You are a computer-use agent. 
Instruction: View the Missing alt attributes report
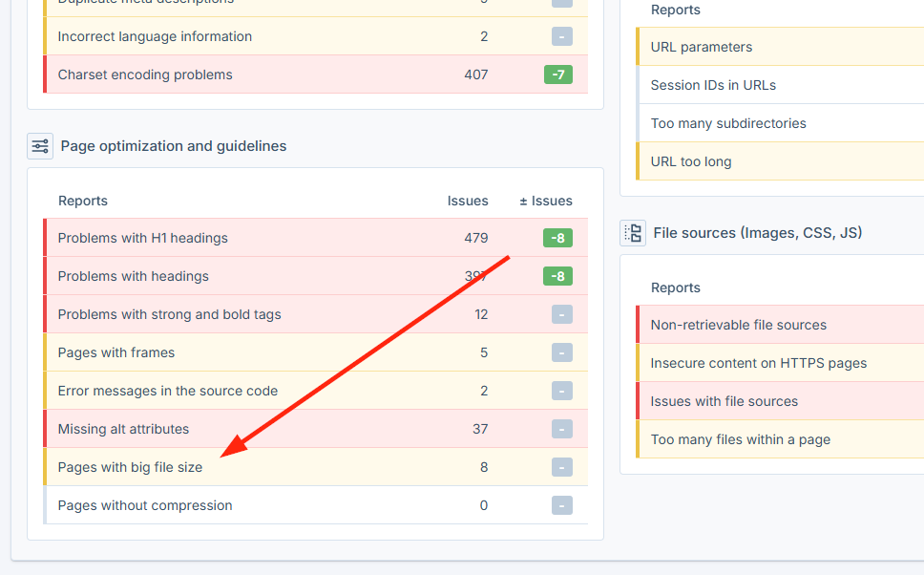tap(131, 429)
